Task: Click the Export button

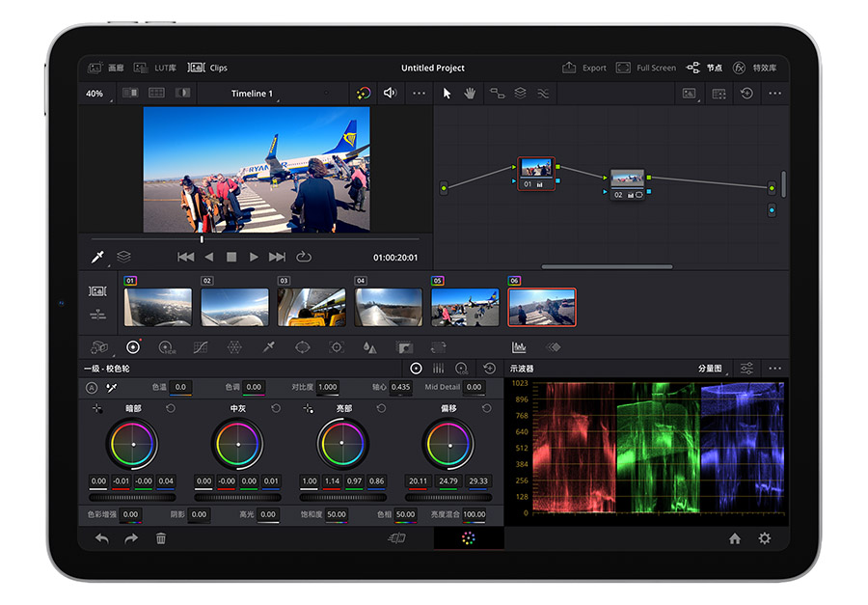Action: coord(584,68)
